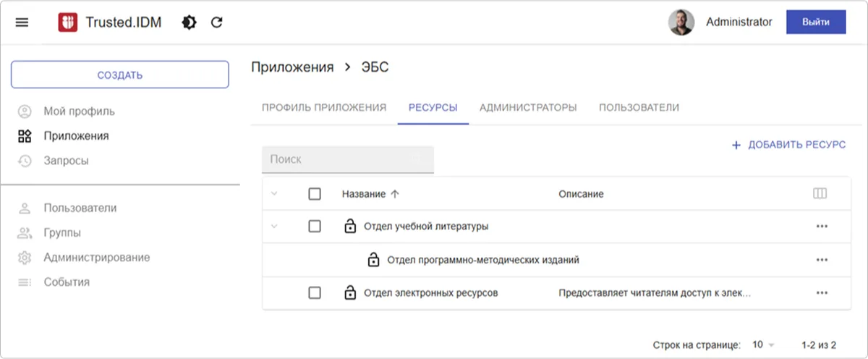
Task: Check the box for Отдел электронных ресурсов
Action: coord(314,293)
